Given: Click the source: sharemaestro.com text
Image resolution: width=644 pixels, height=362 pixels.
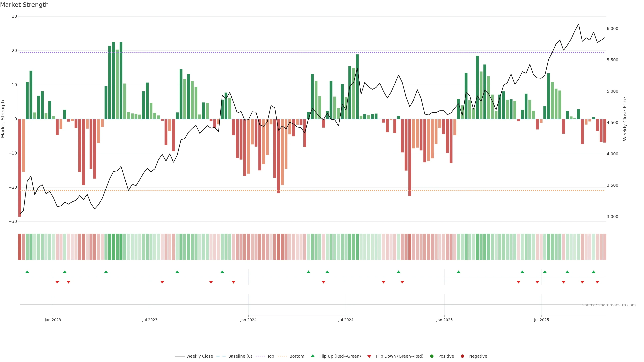Looking at the screenshot, I should pyautogui.click(x=609, y=305).
